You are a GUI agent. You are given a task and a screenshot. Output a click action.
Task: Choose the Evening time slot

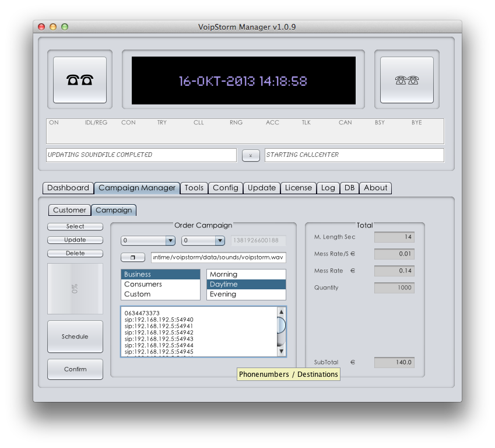(x=246, y=294)
